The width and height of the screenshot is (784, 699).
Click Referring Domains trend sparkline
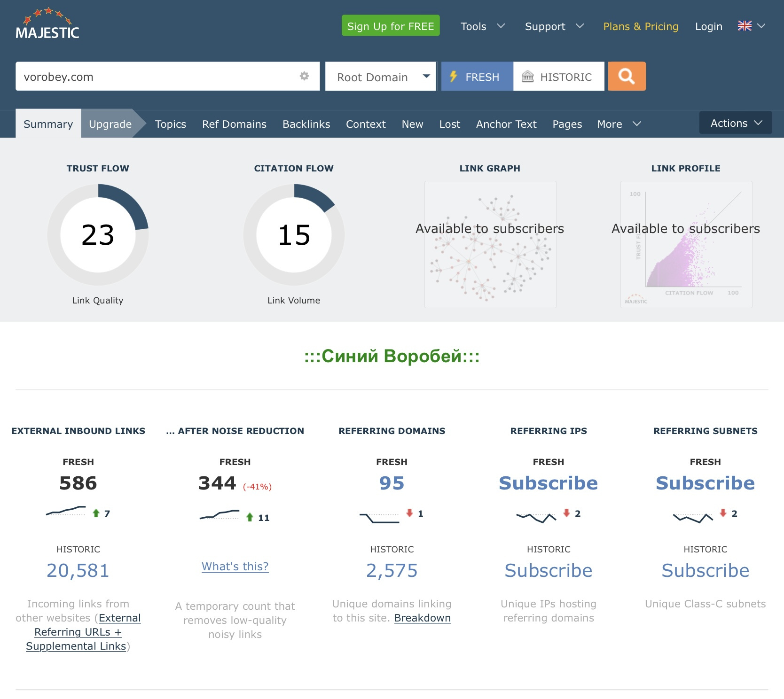(x=379, y=518)
